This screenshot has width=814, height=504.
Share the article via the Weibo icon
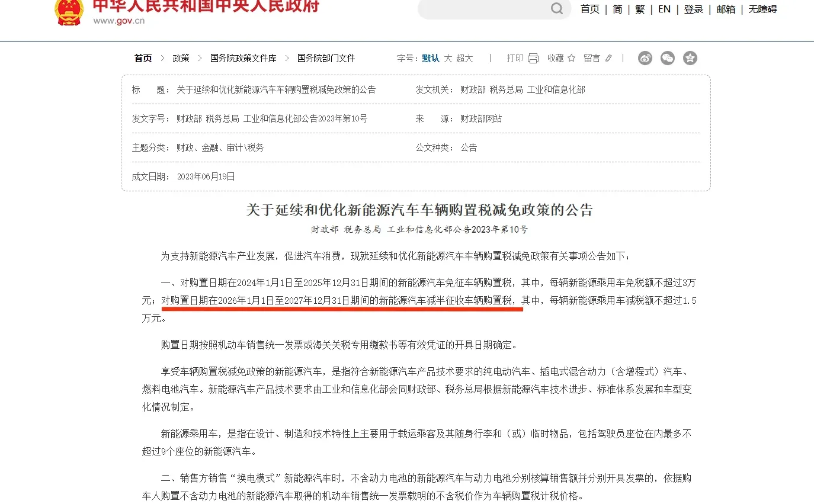[645, 58]
